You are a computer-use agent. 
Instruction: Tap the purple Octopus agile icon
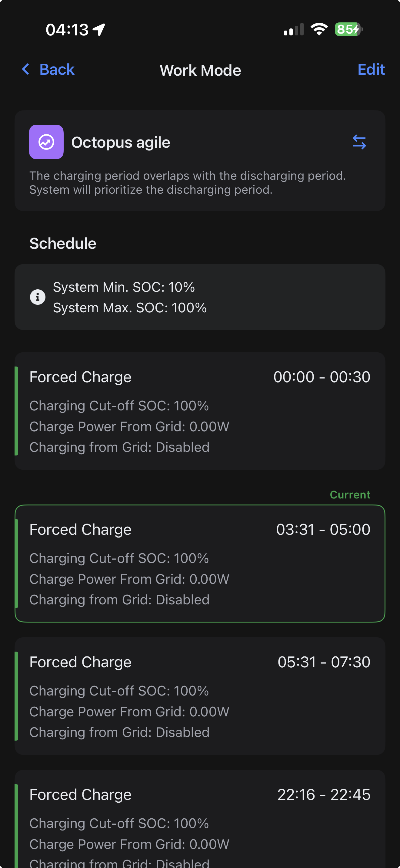pos(46,142)
